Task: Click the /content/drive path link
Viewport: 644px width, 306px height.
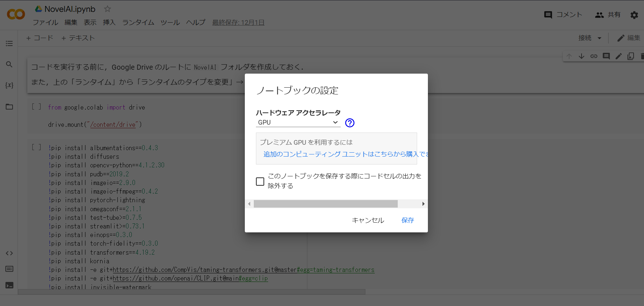Action: point(113,125)
